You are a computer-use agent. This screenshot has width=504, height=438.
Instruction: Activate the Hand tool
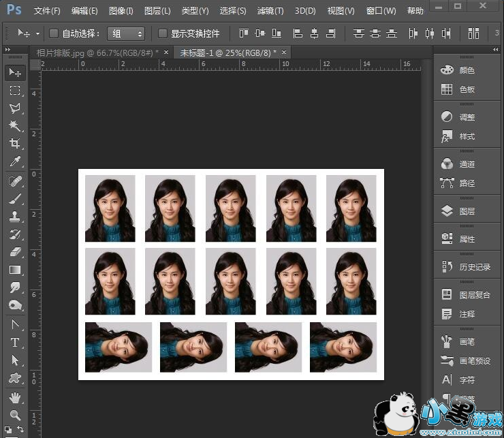point(14,397)
